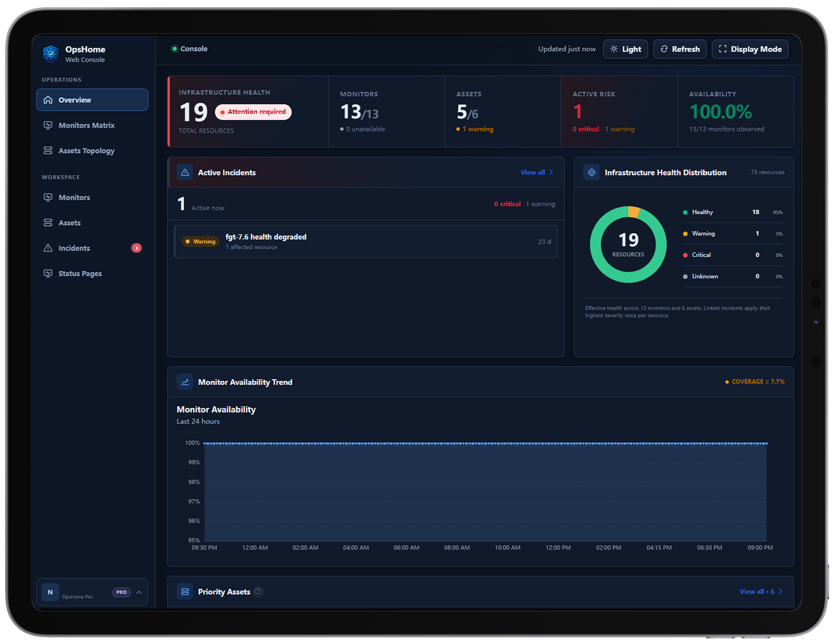Click the Monitors Matrix icon

tap(48, 125)
